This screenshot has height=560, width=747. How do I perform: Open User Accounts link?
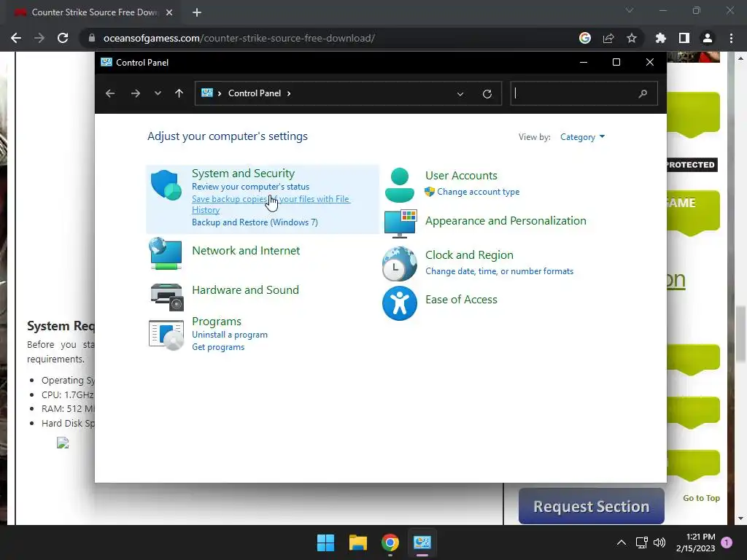point(461,175)
